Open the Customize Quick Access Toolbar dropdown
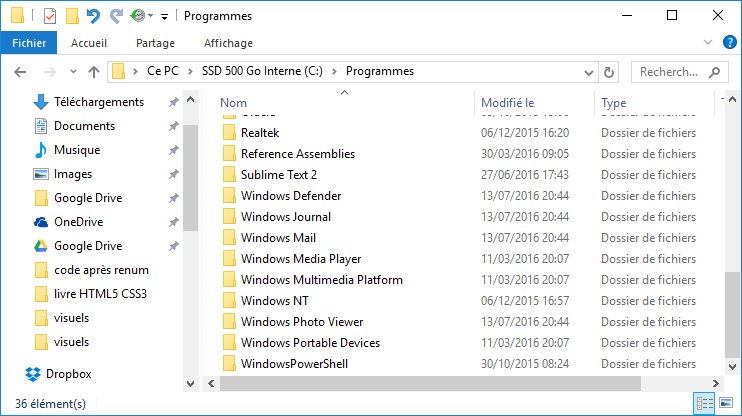 pos(164,17)
